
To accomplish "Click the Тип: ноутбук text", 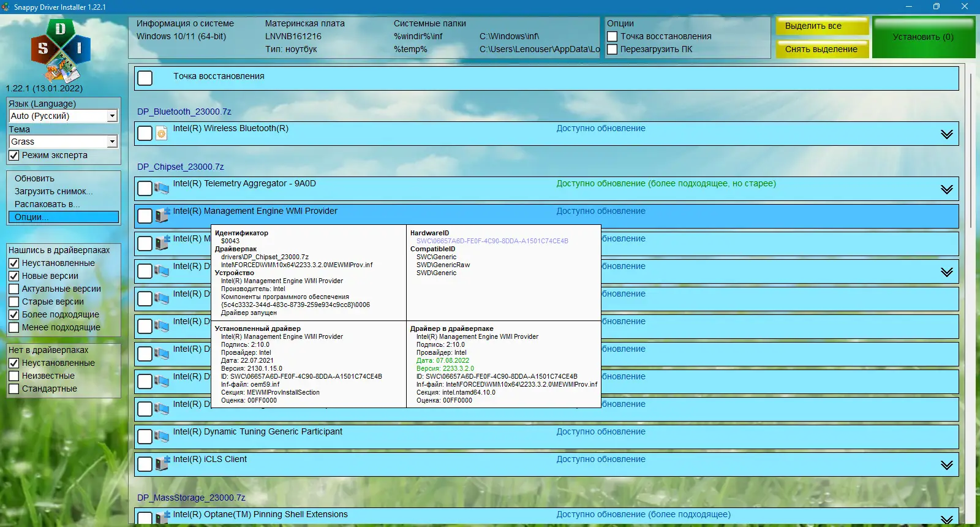I will click(x=291, y=49).
